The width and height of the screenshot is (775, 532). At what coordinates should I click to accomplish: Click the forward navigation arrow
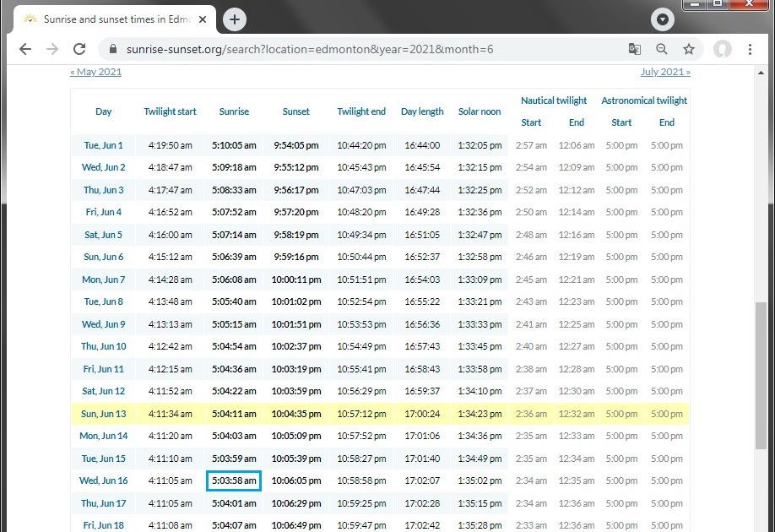(52, 49)
